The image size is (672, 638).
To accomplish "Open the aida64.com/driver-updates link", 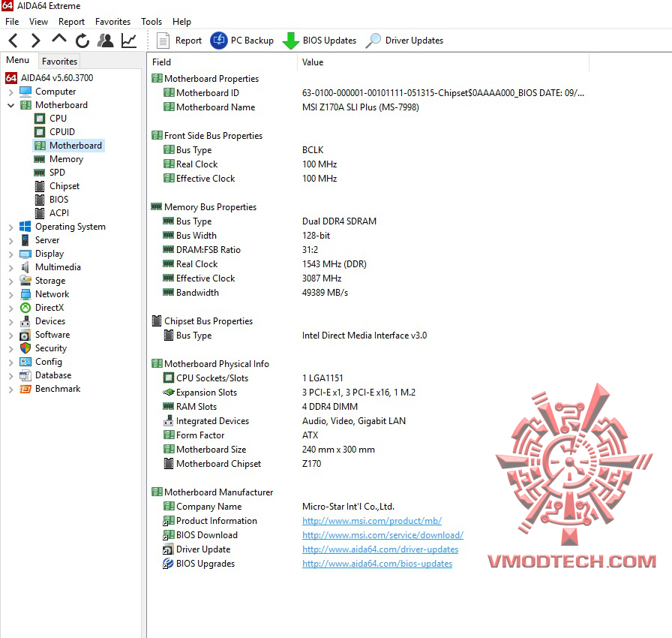I will click(x=380, y=549).
